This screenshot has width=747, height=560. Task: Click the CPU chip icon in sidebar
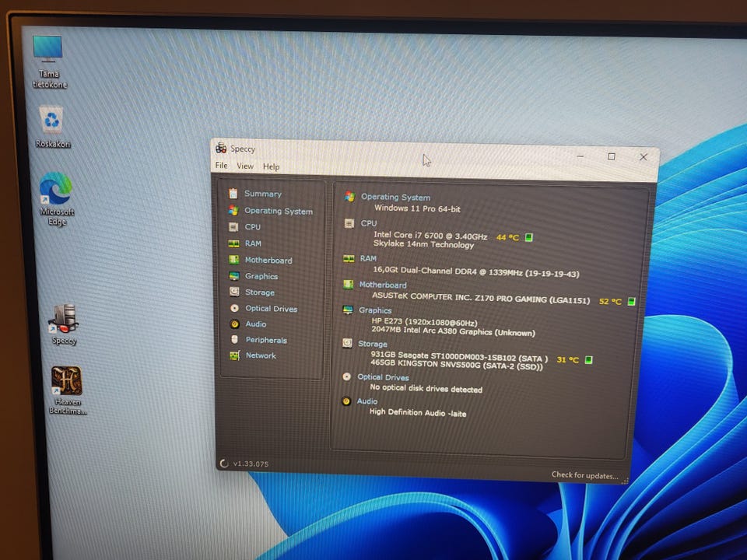tap(233, 226)
